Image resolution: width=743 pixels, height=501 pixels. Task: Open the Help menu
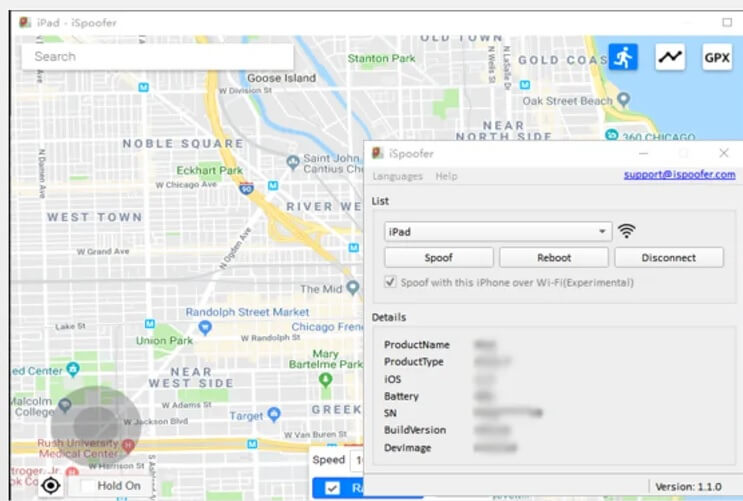[446, 176]
